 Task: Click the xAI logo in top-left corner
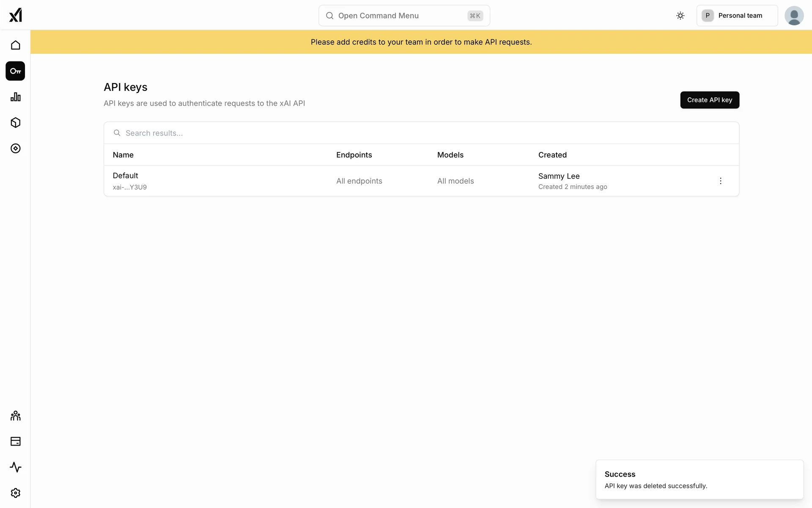click(15, 15)
